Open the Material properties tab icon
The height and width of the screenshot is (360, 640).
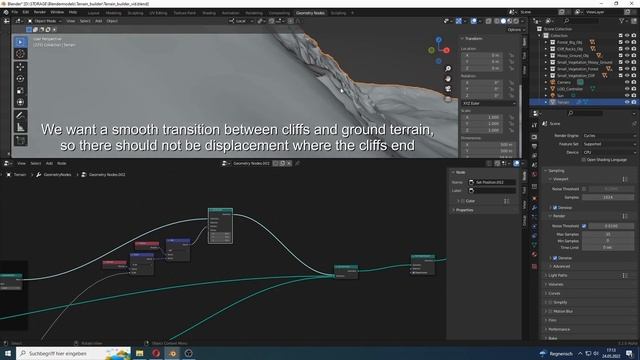pyautogui.click(x=534, y=254)
